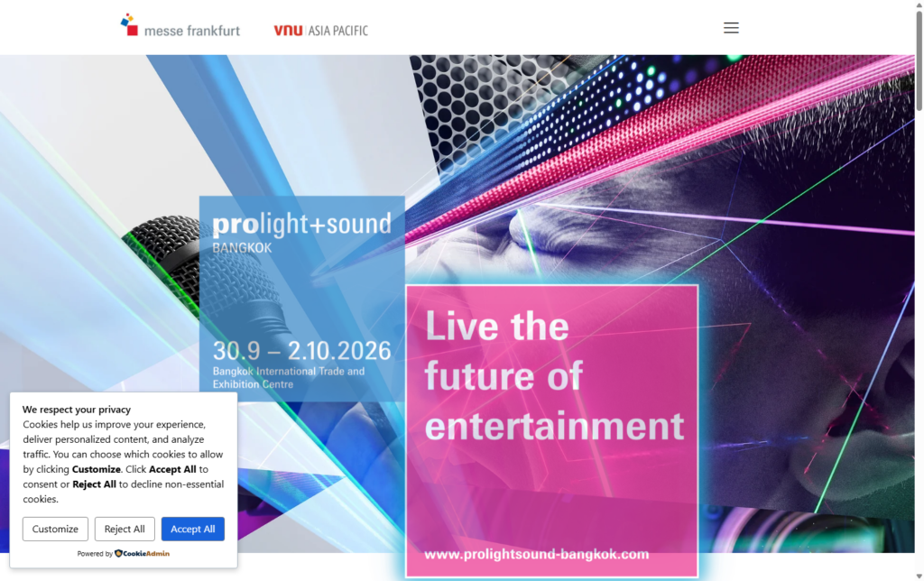
Task: Consent with the blue Accept All button
Action: 193,529
